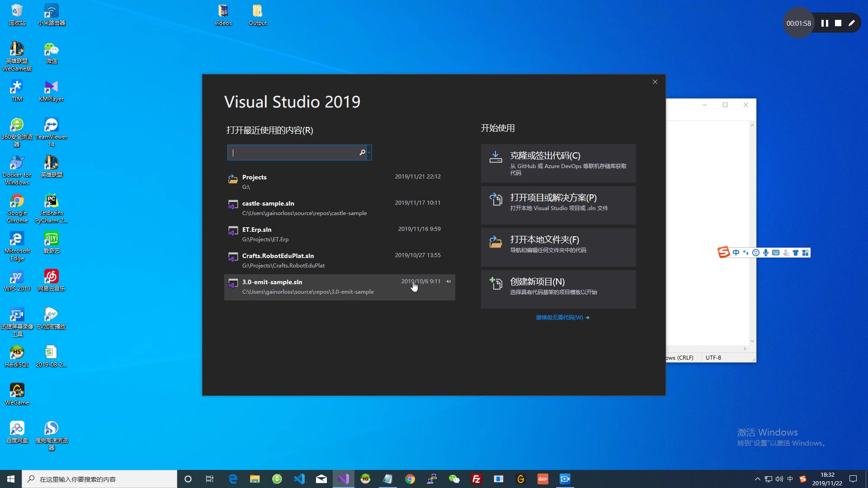Viewport: 868px width, 488px height.
Task: Open the Windows Start menu
Action: tap(11, 479)
